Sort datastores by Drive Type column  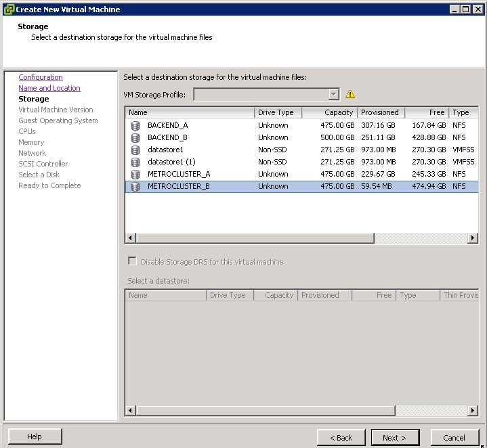(278, 113)
